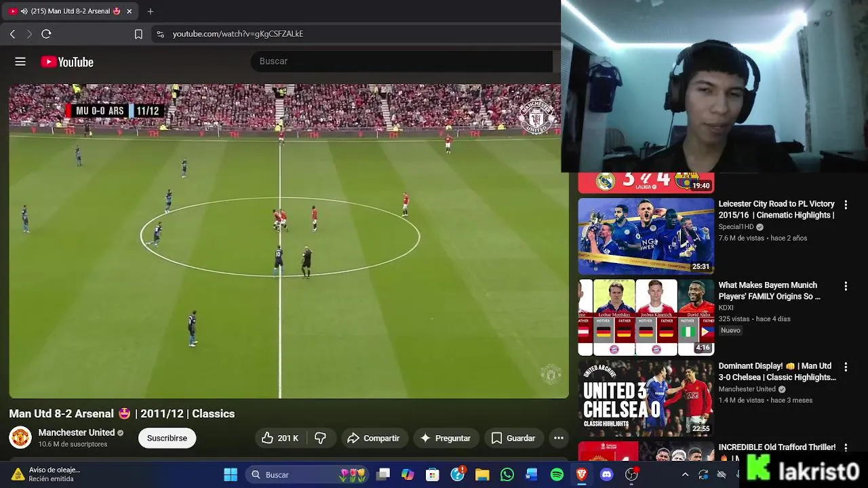868x488 pixels.
Task: Click the Preguntar ask button
Action: click(x=446, y=438)
